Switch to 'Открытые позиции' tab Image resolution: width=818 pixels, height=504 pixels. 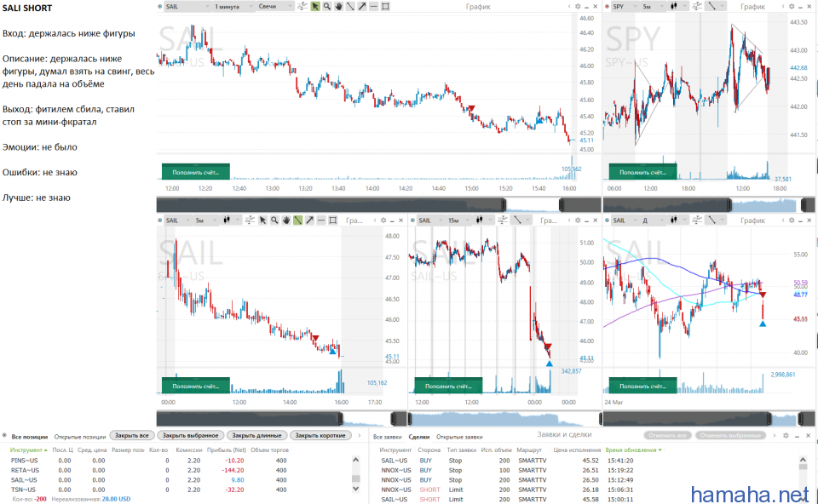point(80,437)
